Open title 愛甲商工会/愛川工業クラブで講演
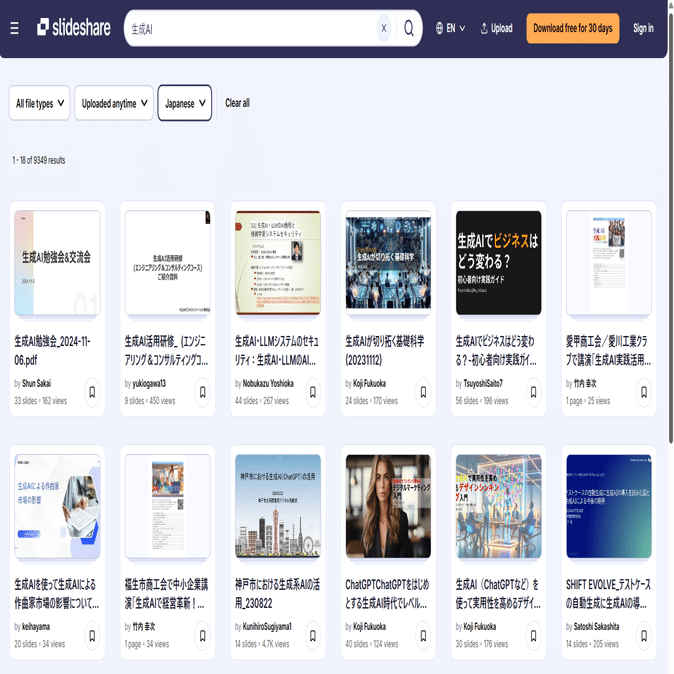674x674 pixels. coord(608,351)
